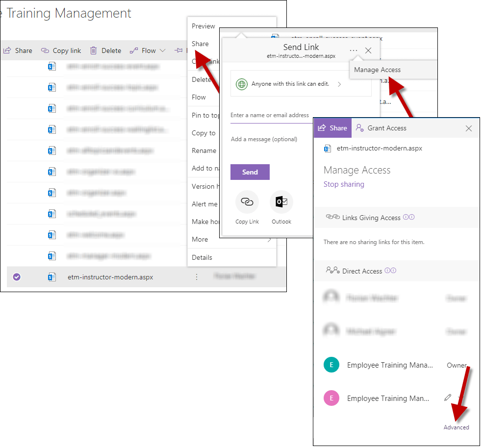The width and height of the screenshot is (483, 448).
Task: Close the Send Link dialog
Action: [x=368, y=50]
